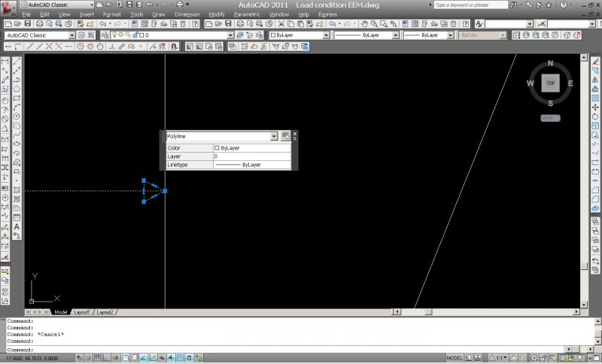Click the binoculars search icon
Screen dimensions: 602x364
click(x=514, y=5)
